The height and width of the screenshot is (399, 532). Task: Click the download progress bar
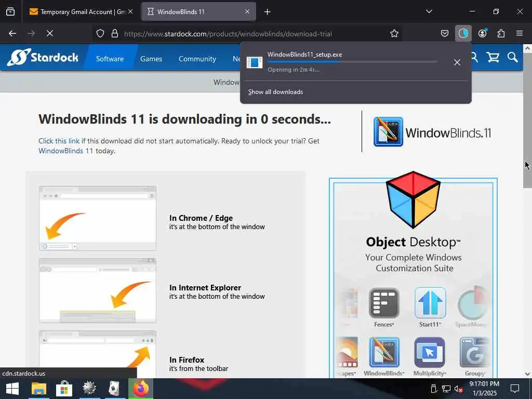click(x=352, y=62)
